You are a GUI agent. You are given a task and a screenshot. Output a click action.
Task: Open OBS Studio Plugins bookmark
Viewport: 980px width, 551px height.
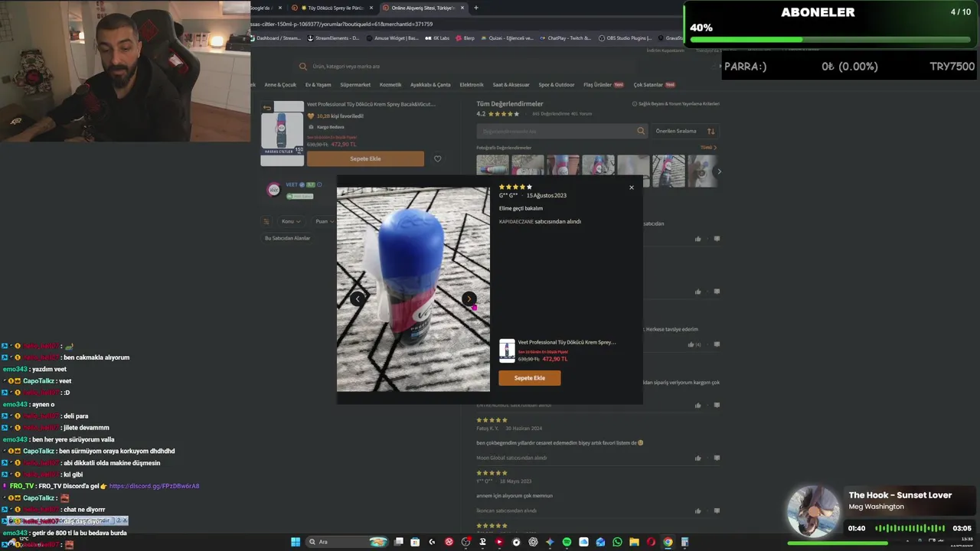pos(626,37)
